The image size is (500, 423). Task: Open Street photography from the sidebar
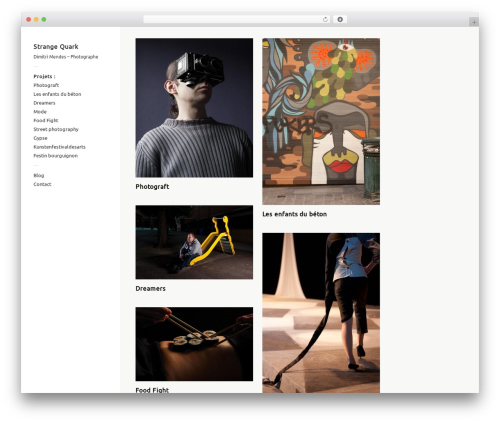(x=56, y=129)
